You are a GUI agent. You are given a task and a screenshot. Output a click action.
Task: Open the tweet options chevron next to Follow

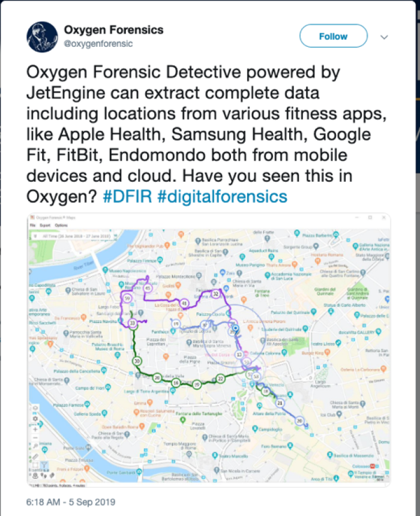(x=385, y=36)
